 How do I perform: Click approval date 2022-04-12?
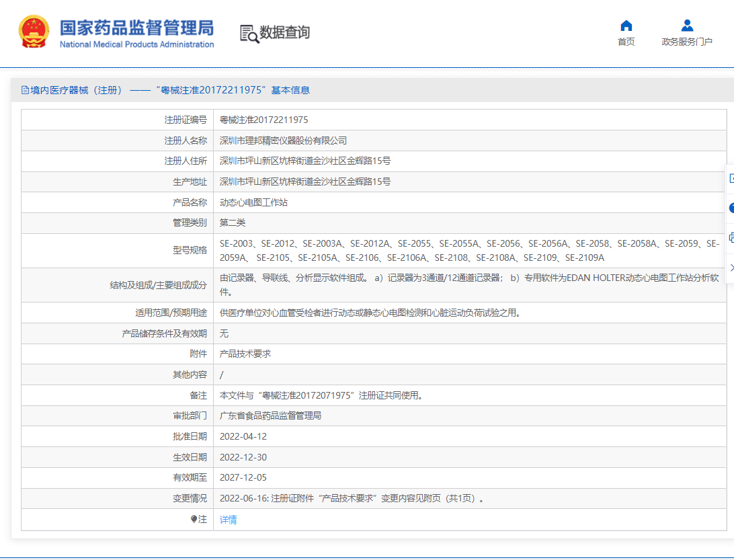click(x=243, y=436)
